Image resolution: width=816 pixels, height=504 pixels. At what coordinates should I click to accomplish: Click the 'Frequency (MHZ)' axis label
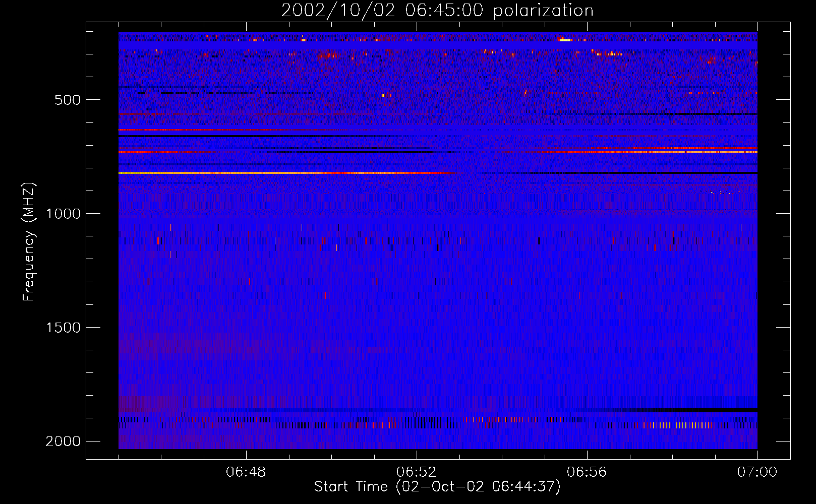(x=29, y=242)
